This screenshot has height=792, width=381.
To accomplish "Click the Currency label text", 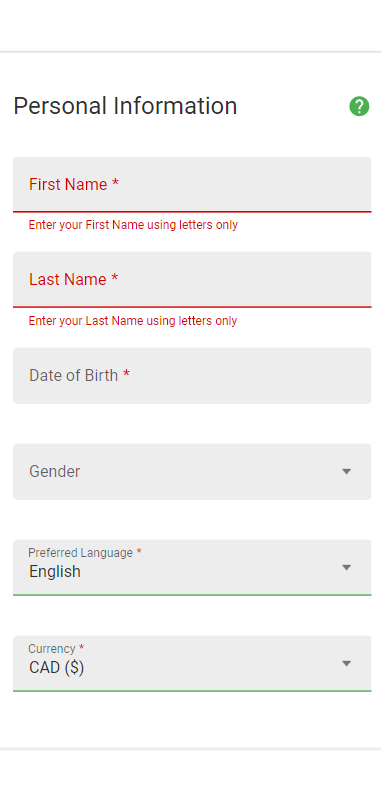I will point(56,649).
